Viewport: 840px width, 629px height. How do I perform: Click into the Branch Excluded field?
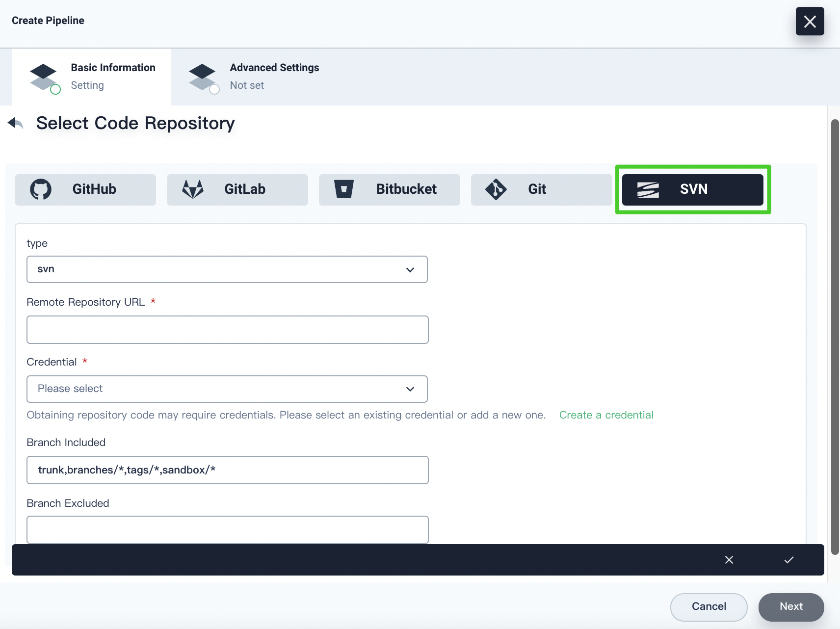pos(227,529)
